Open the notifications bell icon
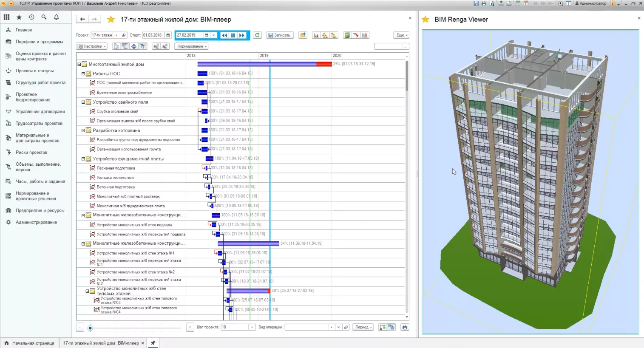644x348 pixels. point(56,17)
